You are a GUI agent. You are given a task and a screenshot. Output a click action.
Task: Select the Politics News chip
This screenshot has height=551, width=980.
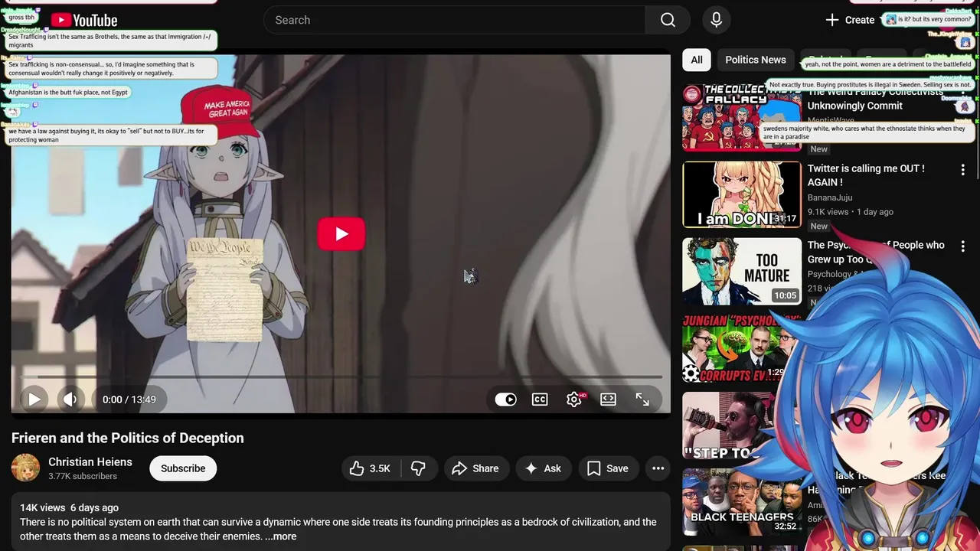[756, 60]
